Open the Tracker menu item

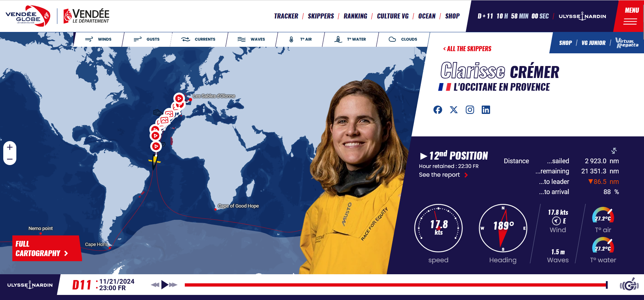pos(286,16)
